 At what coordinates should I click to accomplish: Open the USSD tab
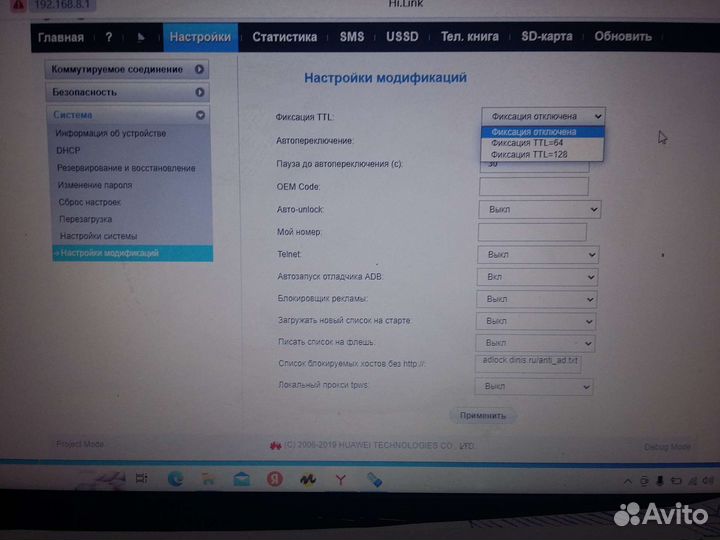click(402, 37)
